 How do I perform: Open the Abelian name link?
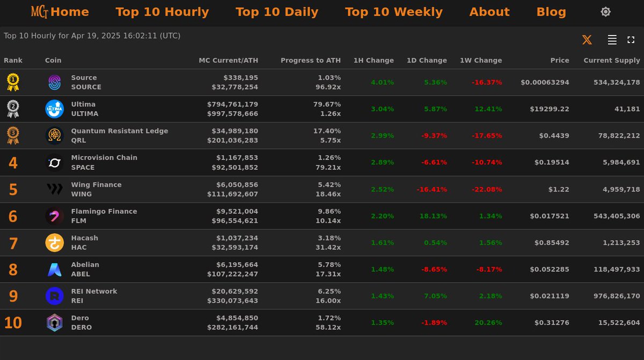[x=85, y=265]
